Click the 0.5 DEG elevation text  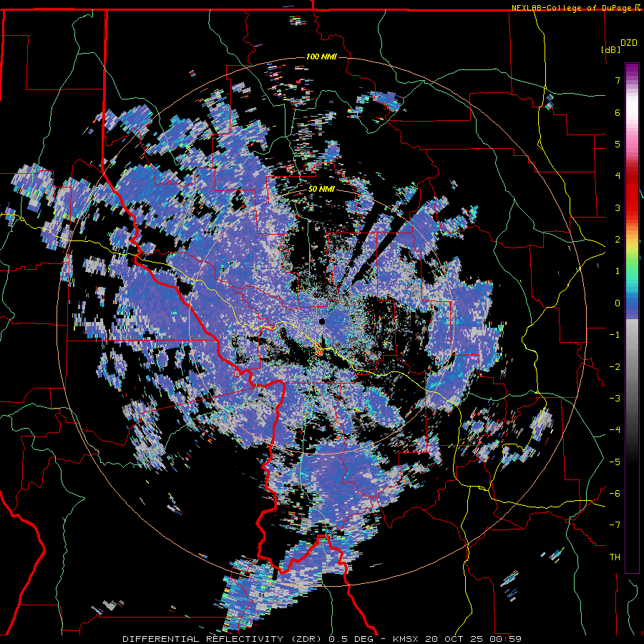[351, 639]
